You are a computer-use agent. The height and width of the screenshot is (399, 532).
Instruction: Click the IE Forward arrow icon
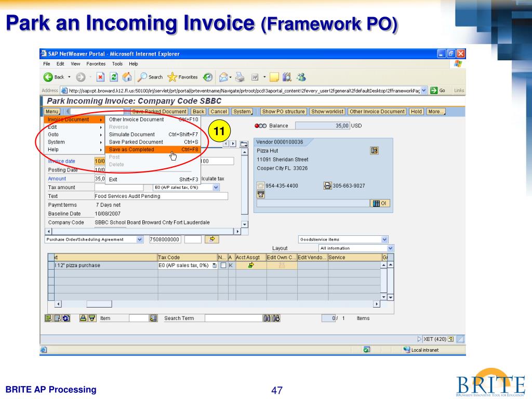[81, 77]
